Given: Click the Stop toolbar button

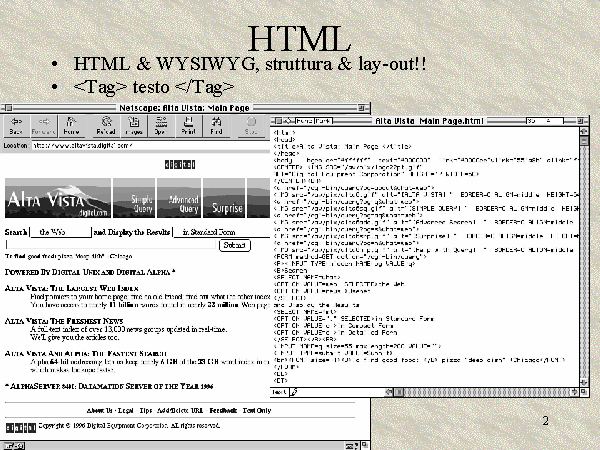Looking at the screenshot, I should coord(251,126).
